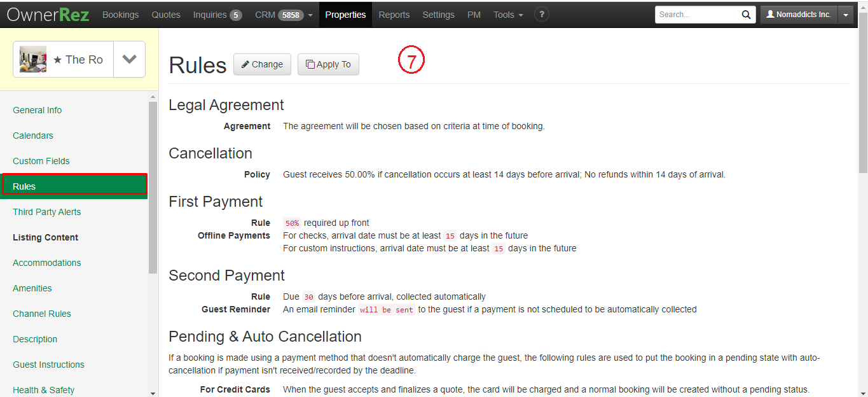
Task: Click the Cancellation heading
Action: click(x=210, y=153)
